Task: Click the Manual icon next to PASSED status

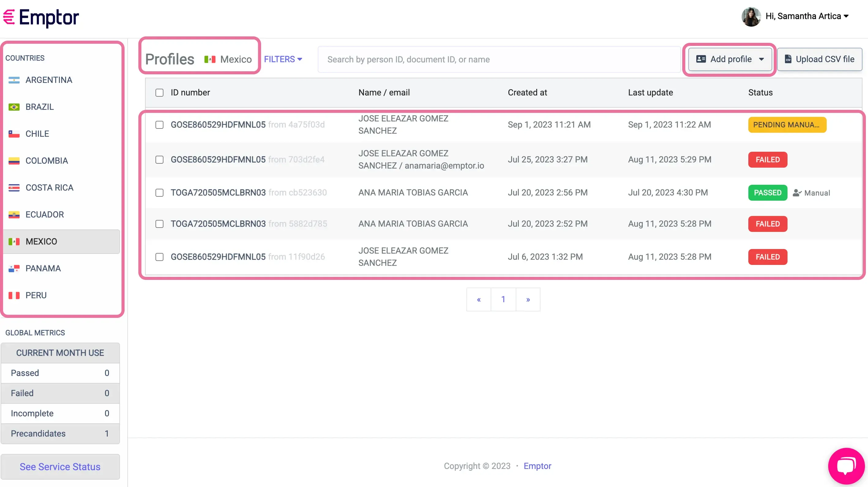Action: (x=797, y=193)
